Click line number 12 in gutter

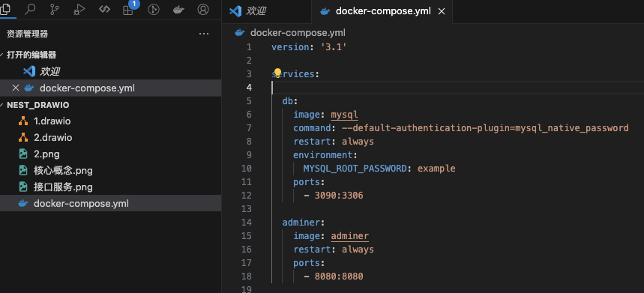pos(247,196)
